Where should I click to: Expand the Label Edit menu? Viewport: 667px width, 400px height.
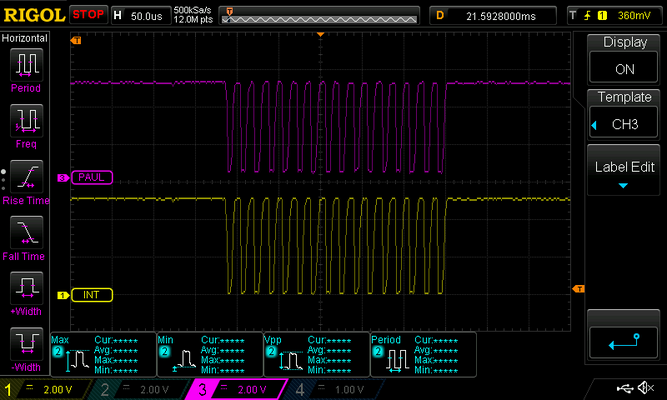click(x=624, y=172)
